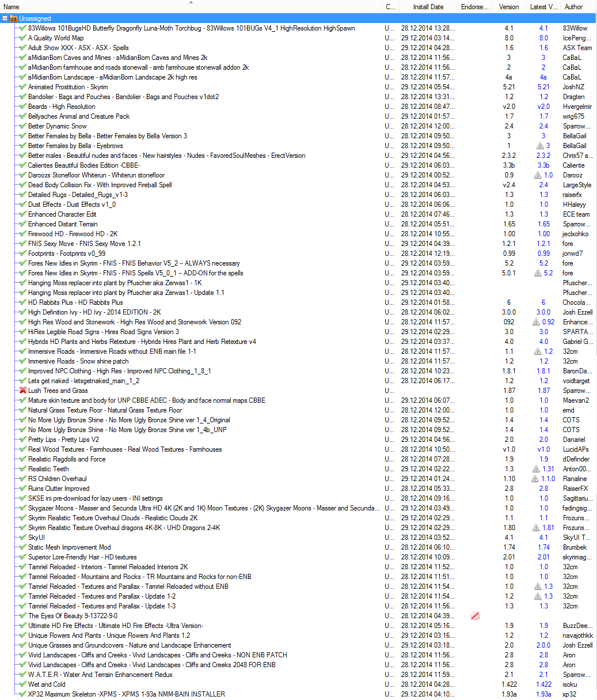
Task: Click the red X icon beside Lush Trees and Grass
Action: (23, 391)
